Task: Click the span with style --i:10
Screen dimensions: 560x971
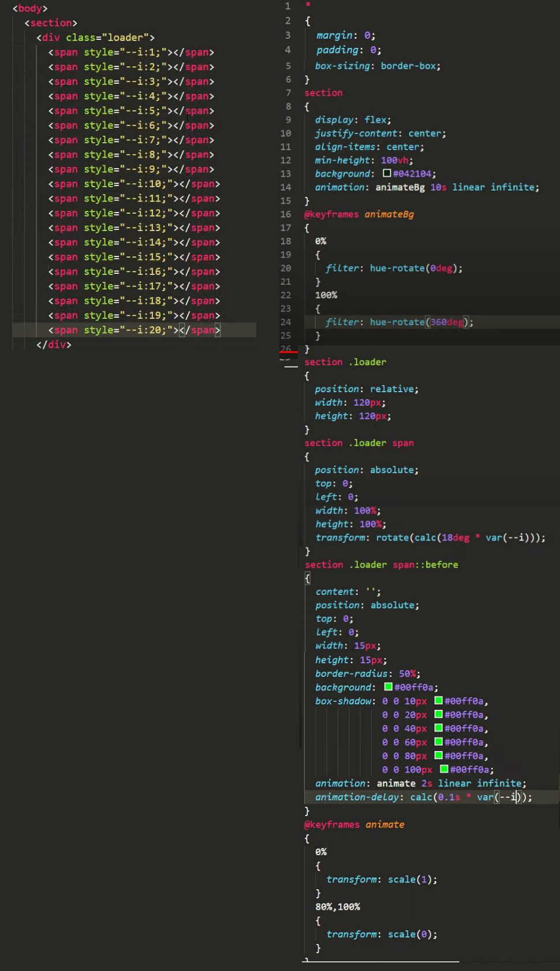Action: (134, 184)
